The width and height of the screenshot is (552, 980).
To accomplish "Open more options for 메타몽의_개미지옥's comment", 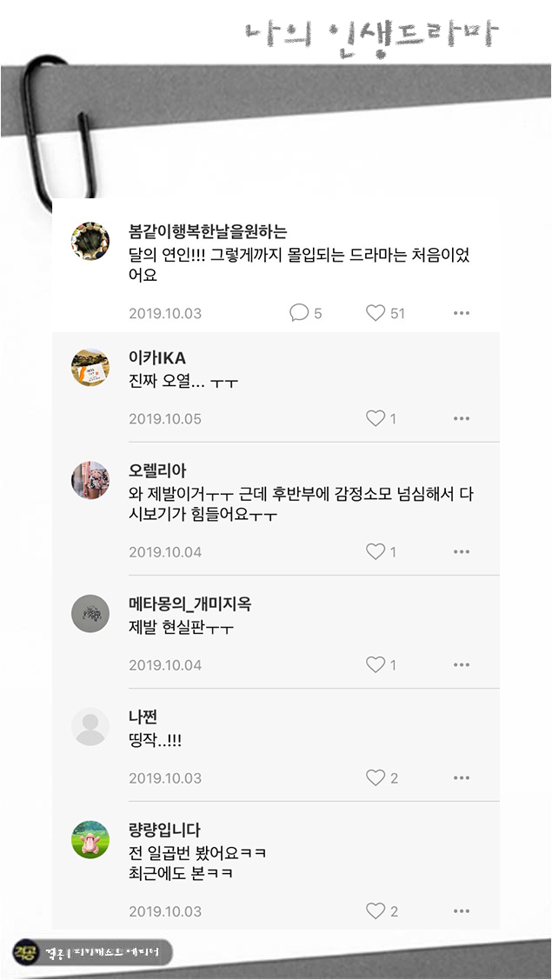I will 462,664.
